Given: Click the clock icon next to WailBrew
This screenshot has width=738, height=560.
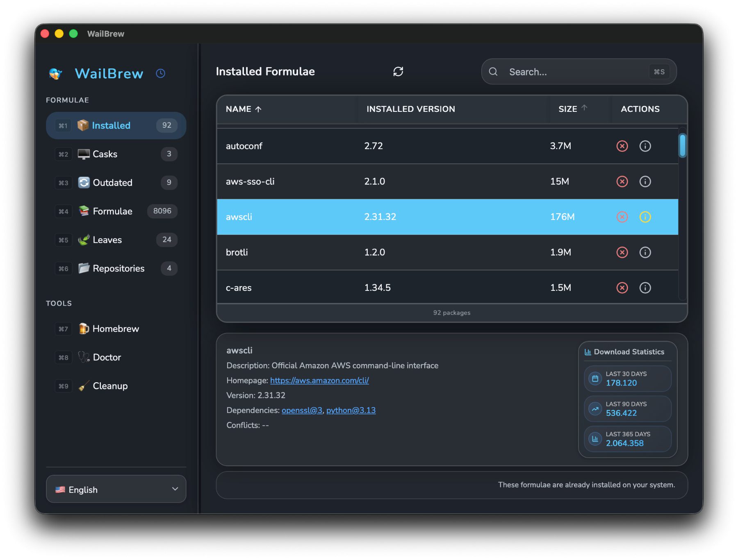Looking at the screenshot, I should click(x=160, y=73).
